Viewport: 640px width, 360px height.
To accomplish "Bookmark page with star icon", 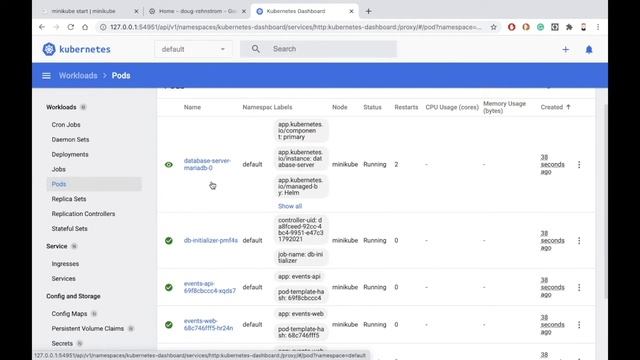I will pyautogui.click(x=493, y=27).
